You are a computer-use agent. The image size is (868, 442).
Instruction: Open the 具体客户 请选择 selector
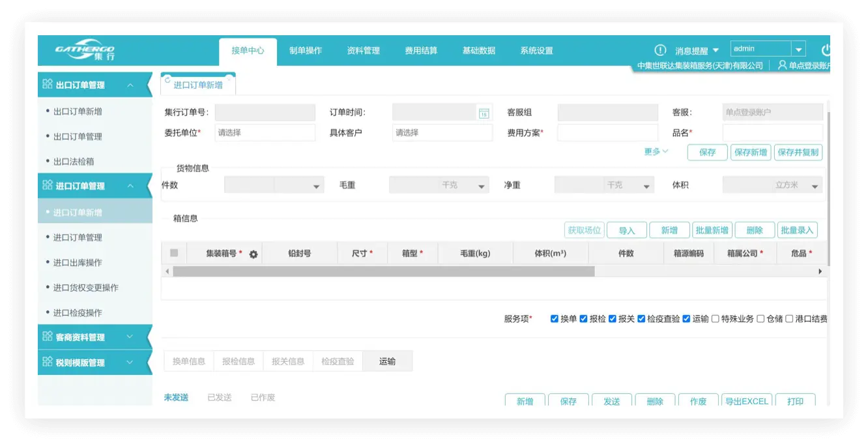pos(442,132)
